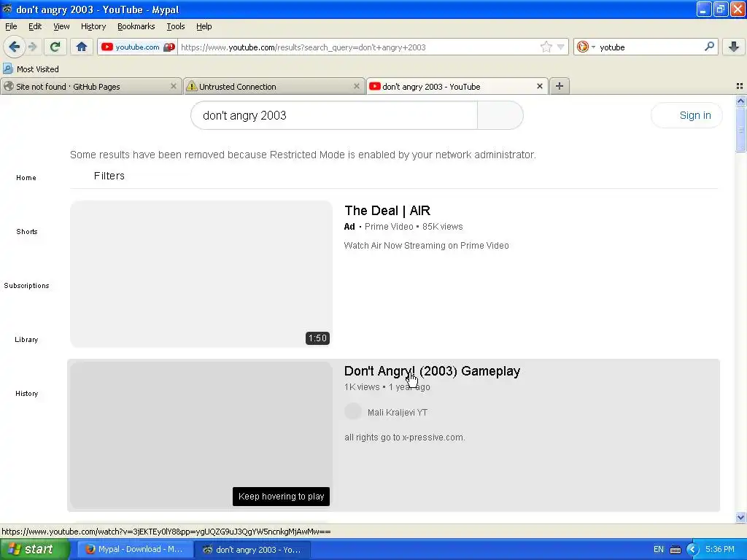Click the search bar magnifier icon

coord(709,47)
